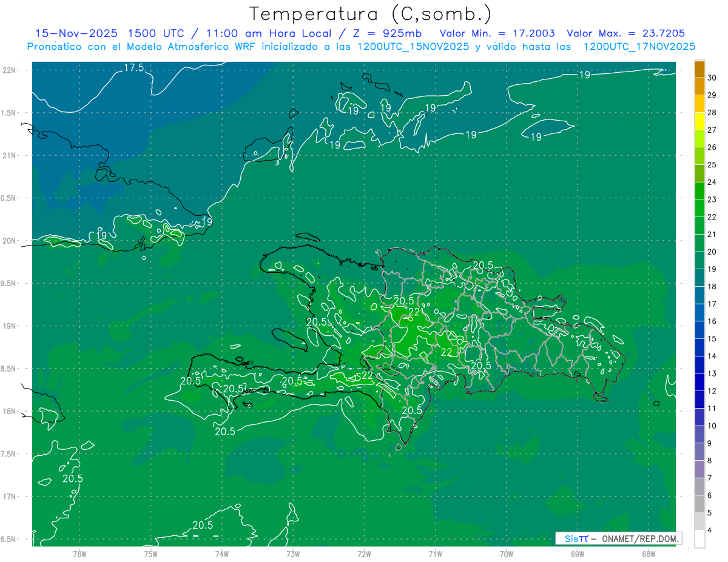Click the orange swatch above the 30 label

[699, 70]
